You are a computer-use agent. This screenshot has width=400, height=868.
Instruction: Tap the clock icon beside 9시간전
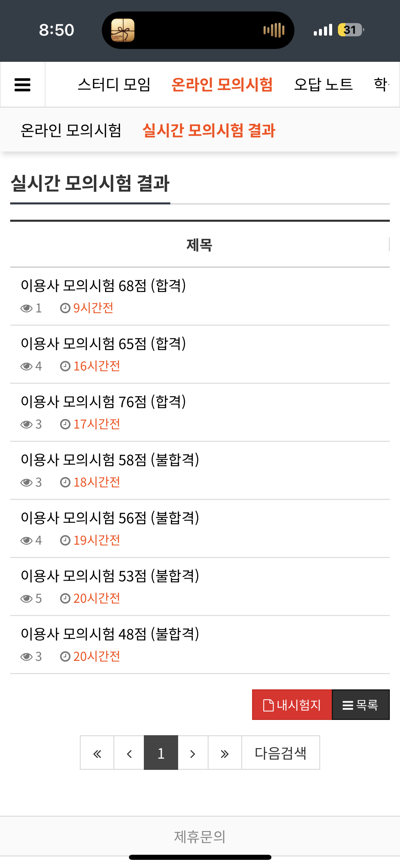click(x=65, y=308)
